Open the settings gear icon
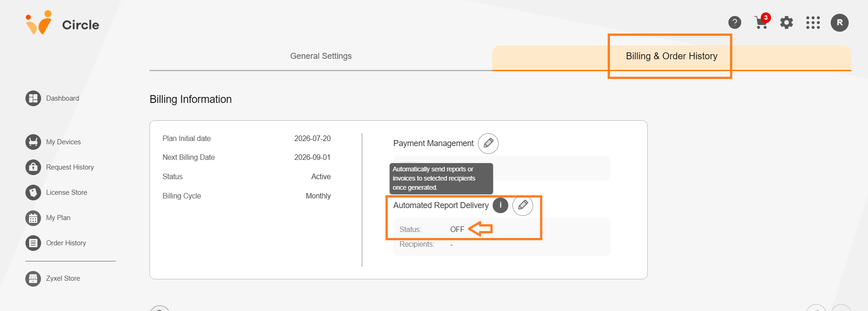 pyautogui.click(x=787, y=23)
